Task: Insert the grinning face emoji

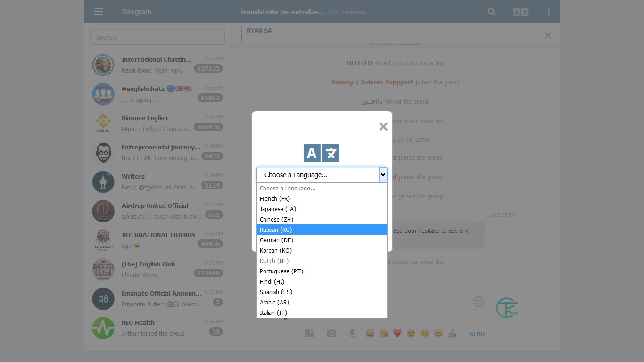Action: [x=438, y=334]
